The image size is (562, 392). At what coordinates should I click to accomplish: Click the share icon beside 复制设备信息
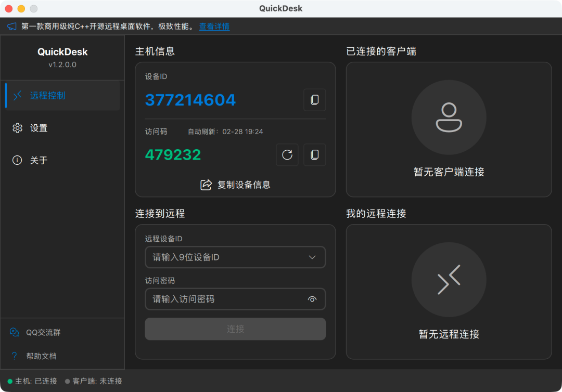point(207,185)
